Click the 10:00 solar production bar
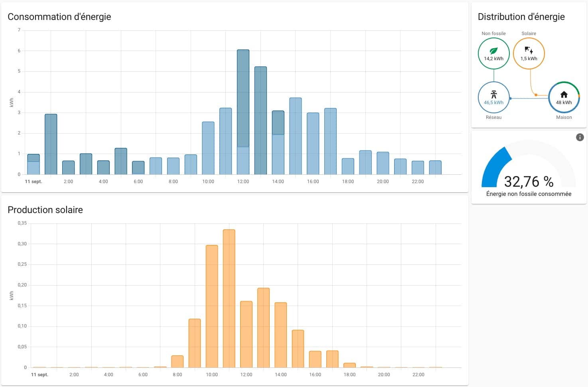The image size is (588, 387). [212, 306]
